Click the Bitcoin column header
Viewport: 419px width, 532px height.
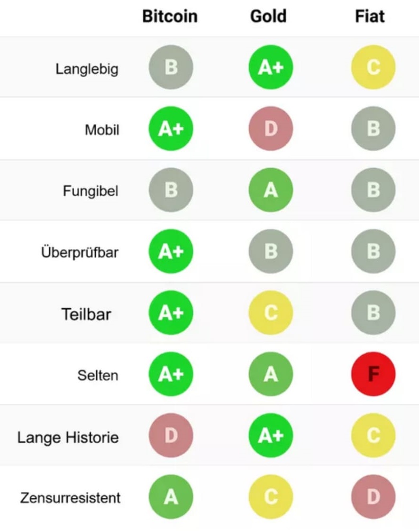click(170, 16)
